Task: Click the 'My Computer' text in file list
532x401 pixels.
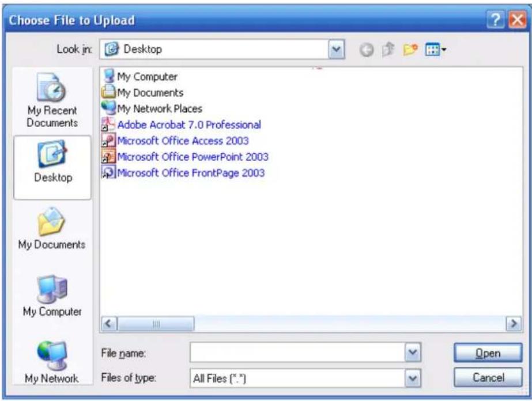Action: pyautogui.click(x=147, y=77)
